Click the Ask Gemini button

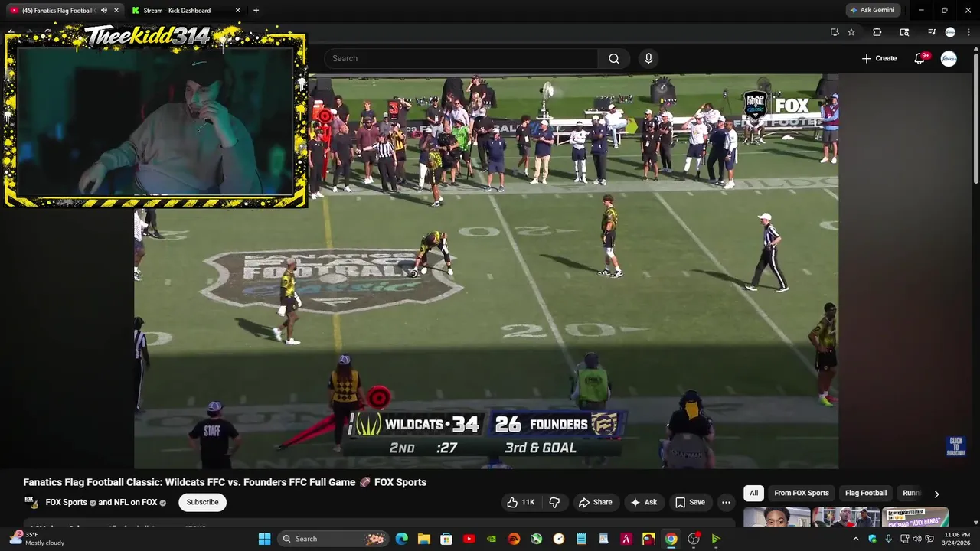tap(871, 10)
